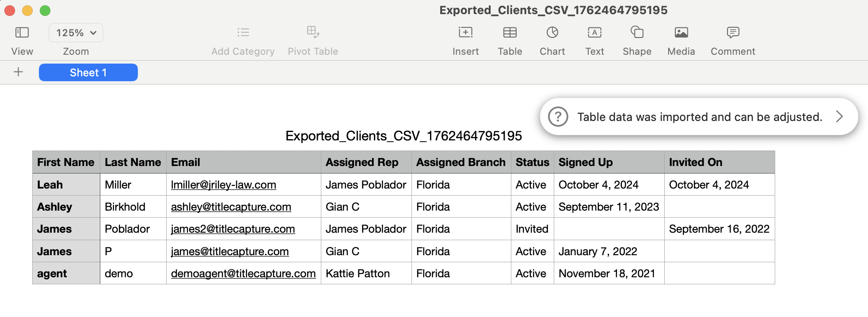This screenshot has height=317, width=868.
Task: Add a new sheet with plus button
Action: click(x=18, y=72)
